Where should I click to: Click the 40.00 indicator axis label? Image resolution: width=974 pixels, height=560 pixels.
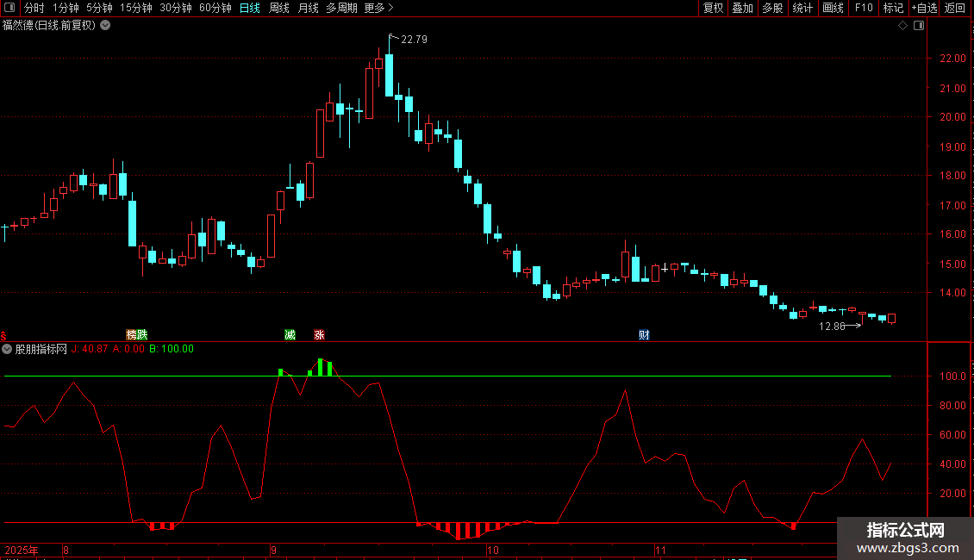pos(952,464)
